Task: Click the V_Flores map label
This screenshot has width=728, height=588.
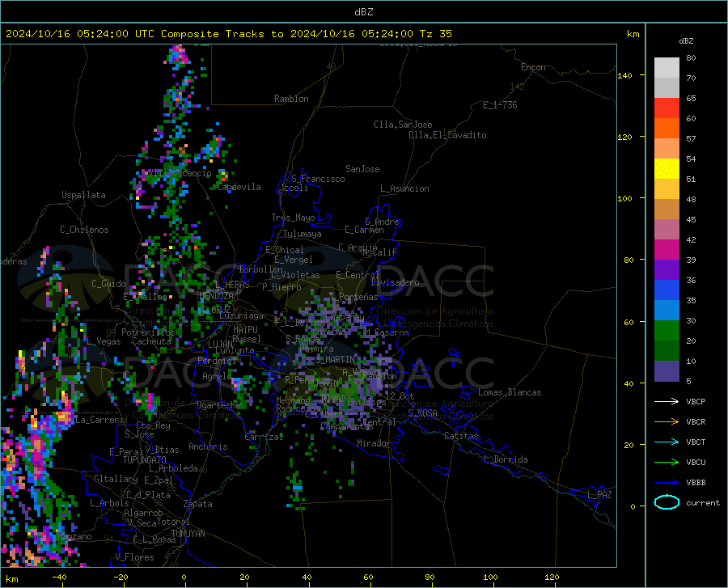Action: [x=134, y=557]
